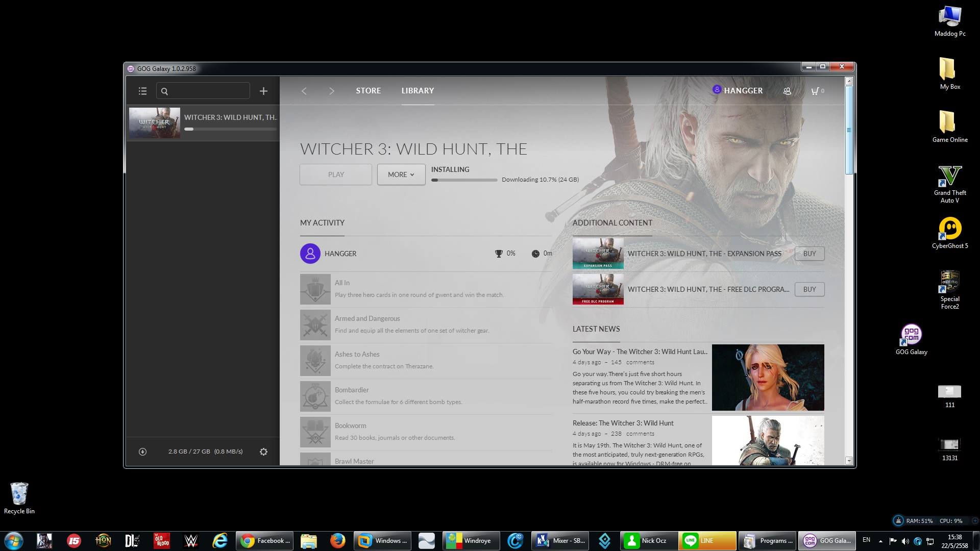
Task: Open Firefox from the taskbar
Action: 337,541
